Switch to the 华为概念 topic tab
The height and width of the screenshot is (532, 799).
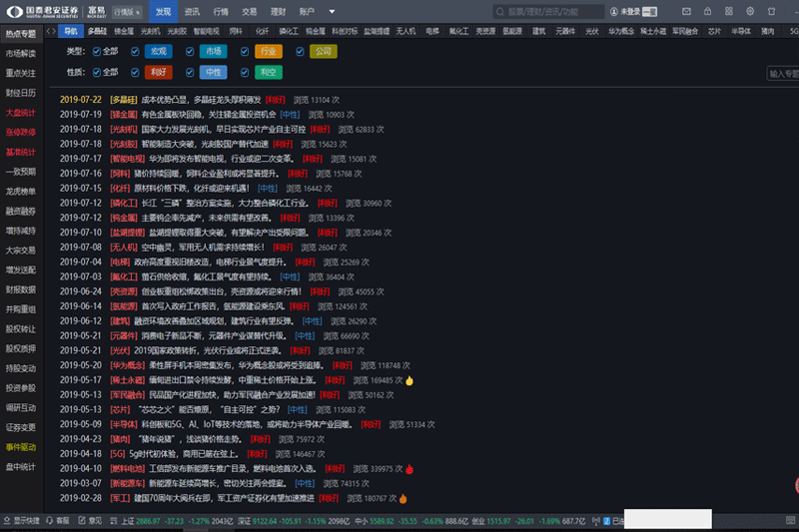click(x=620, y=31)
